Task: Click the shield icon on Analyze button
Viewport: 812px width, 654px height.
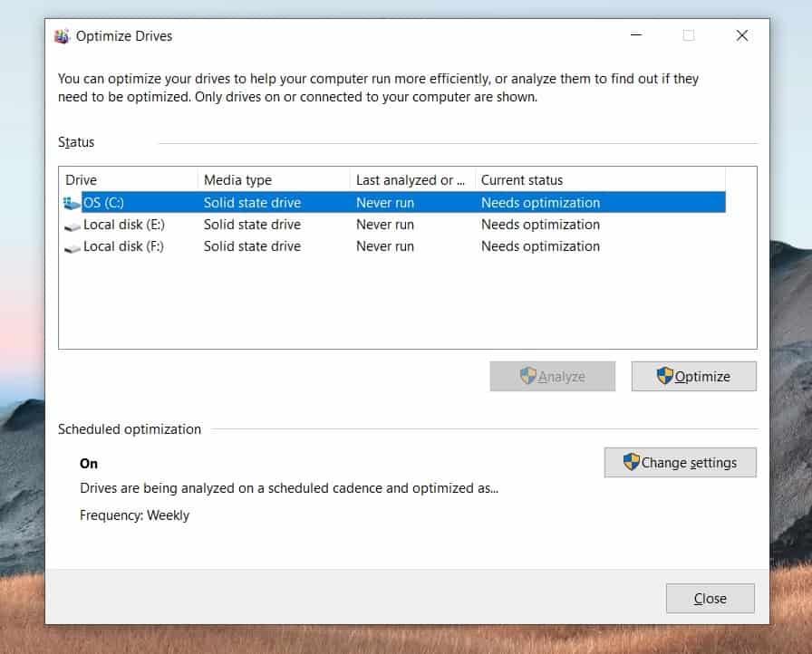Action: pyautogui.click(x=528, y=376)
